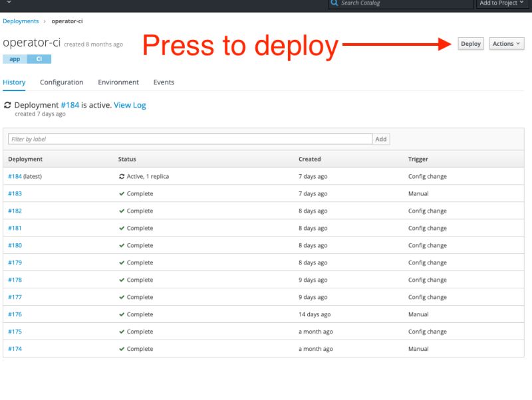
Task: Switch to the History tab
Action: point(14,82)
